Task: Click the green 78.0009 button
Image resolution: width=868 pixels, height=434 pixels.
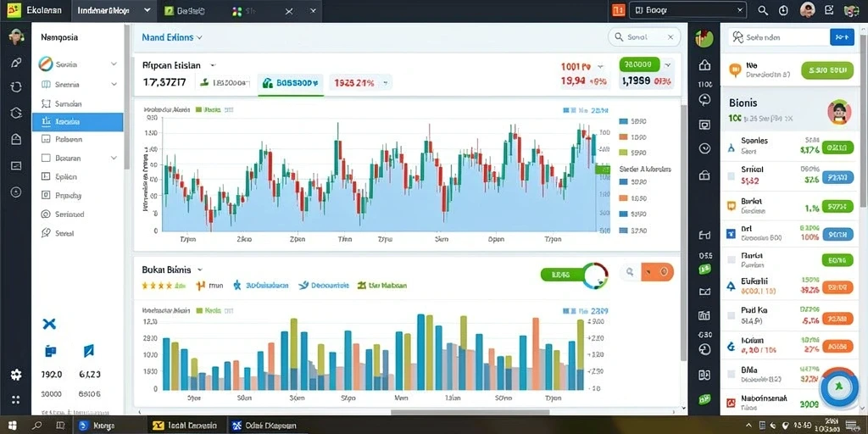Action: pos(639,64)
